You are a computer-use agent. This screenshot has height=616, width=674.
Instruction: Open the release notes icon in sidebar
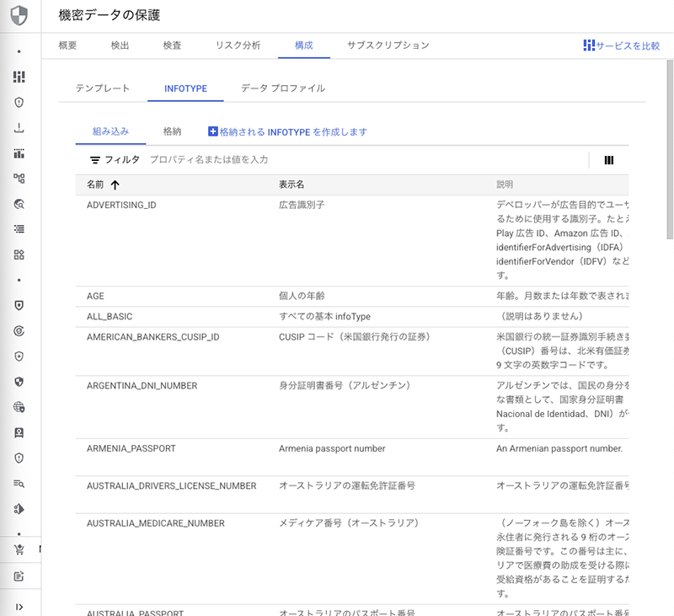click(19, 576)
